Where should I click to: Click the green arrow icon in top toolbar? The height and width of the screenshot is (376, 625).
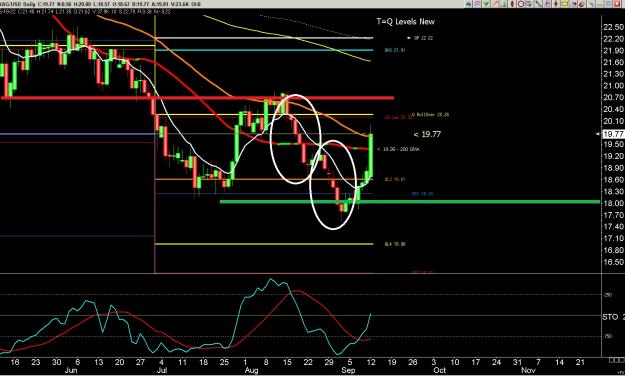pos(486,4)
